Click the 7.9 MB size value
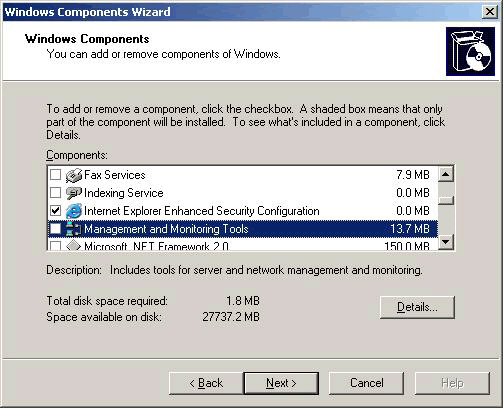The width and height of the screenshot is (503, 408). (x=413, y=175)
